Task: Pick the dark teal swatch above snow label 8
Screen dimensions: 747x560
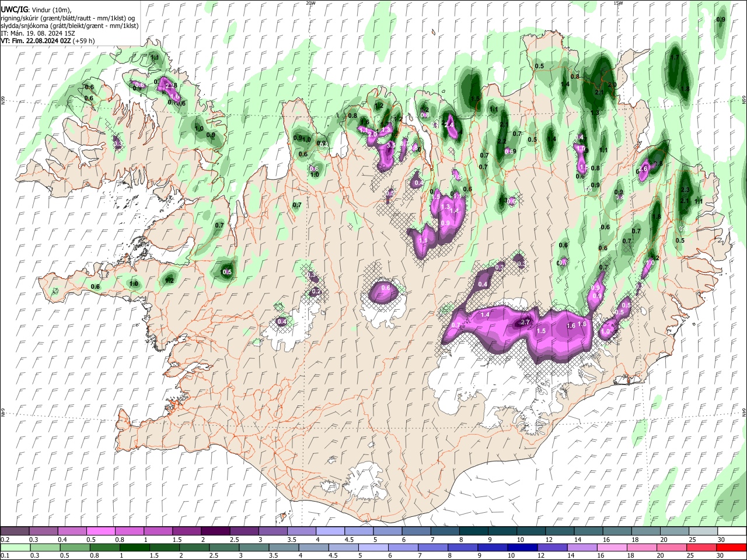Action: (473, 531)
